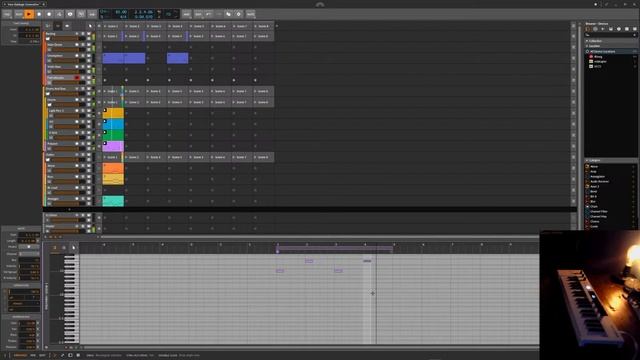Toggle the Mute checkbox in the note inspector
This screenshot has height=360, width=640.
coord(29,247)
